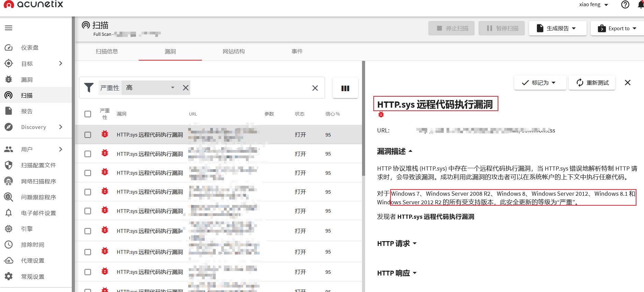The height and width of the screenshot is (292, 644).
Task: Close the vulnerability detail panel
Action: [x=628, y=83]
